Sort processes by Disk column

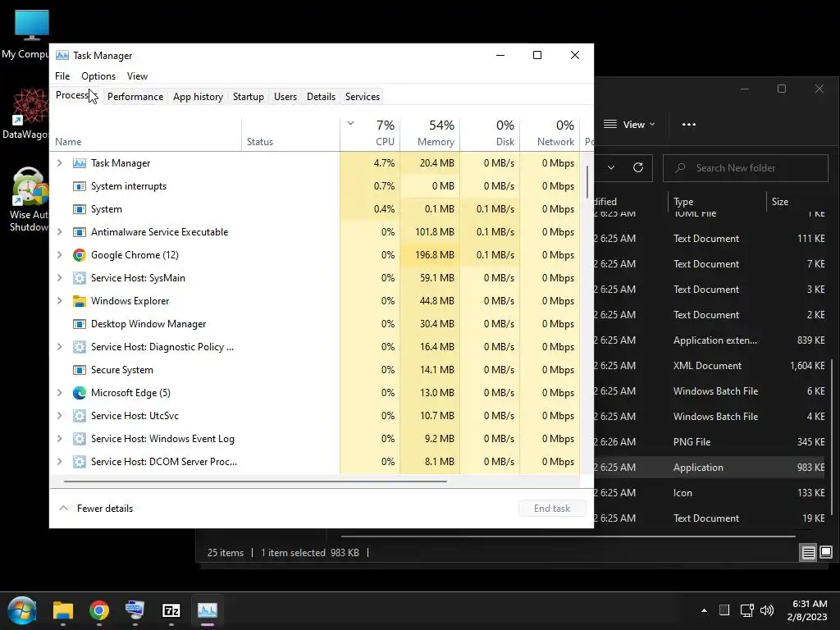coord(491,134)
